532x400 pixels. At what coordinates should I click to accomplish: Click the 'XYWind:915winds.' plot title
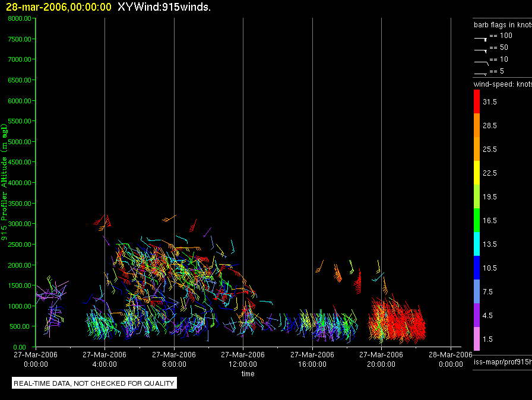[164, 7]
